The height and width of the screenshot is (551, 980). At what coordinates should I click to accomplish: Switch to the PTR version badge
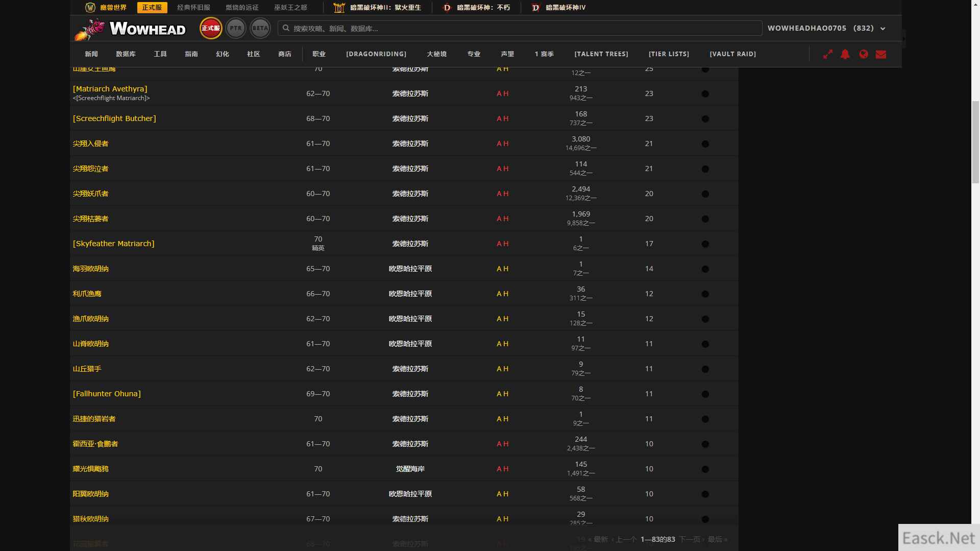click(x=235, y=29)
